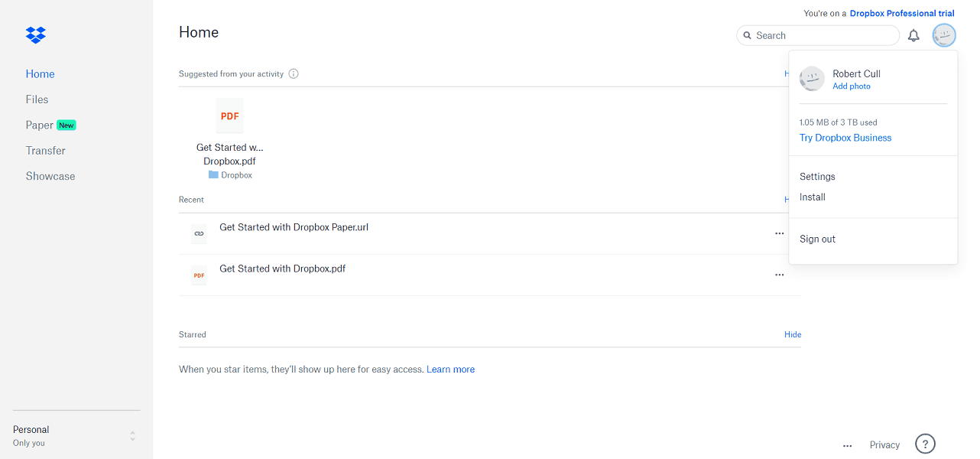980x459 pixels.
Task: Click the 1.05 MB of 3 TB used text
Action: point(839,122)
